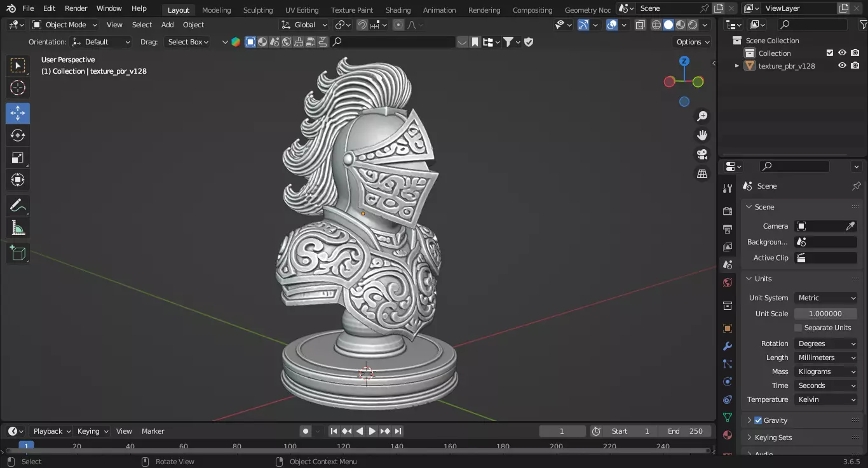Open the Drag Select Box dropdown
The height and width of the screenshot is (468, 868).
coord(187,42)
